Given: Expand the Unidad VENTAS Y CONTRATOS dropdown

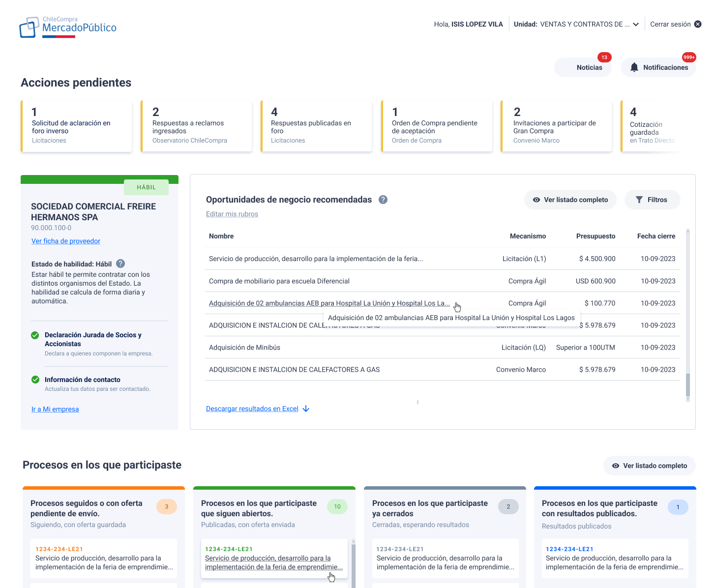Looking at the screenshot, I should coord(635,24).
